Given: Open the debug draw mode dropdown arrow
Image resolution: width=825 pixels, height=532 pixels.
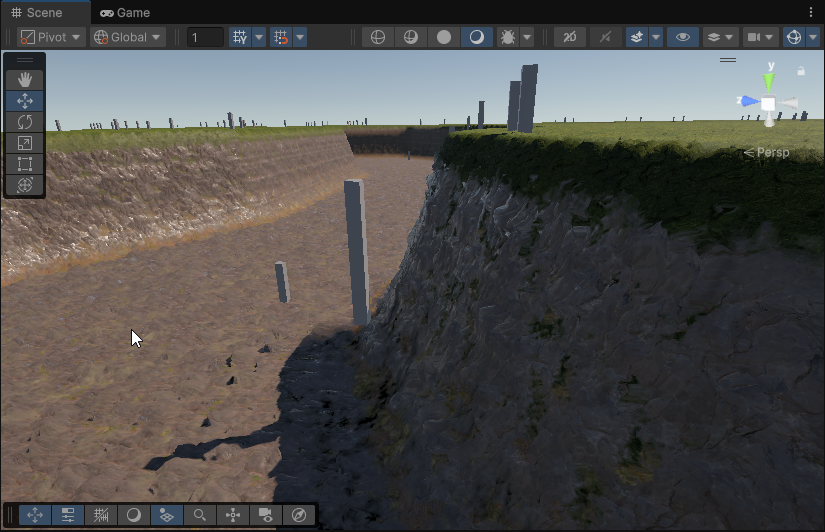Looking at the screenshot, I should [527, 37].
